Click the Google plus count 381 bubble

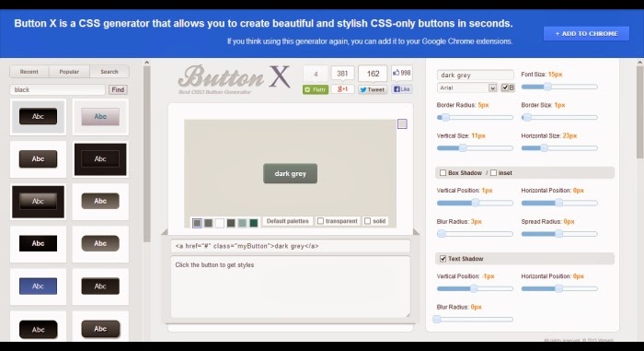coord(342,74)
